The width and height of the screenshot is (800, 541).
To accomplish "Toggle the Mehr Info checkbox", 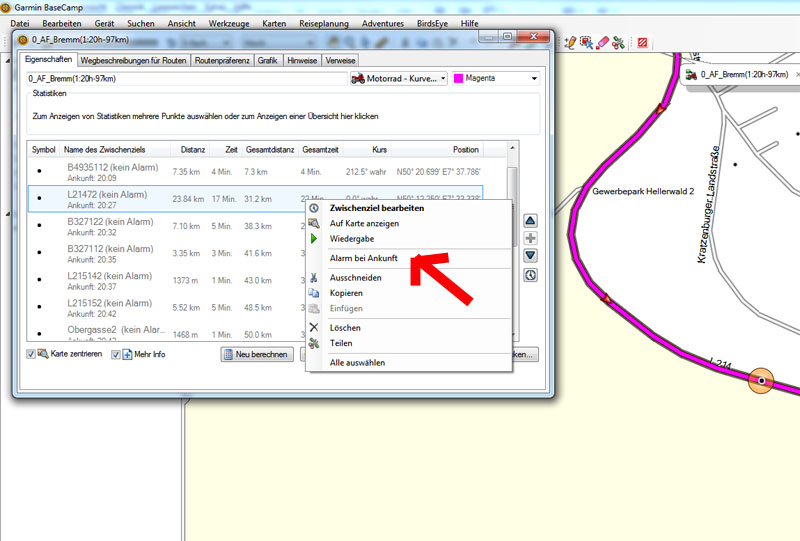I will 115,354.
